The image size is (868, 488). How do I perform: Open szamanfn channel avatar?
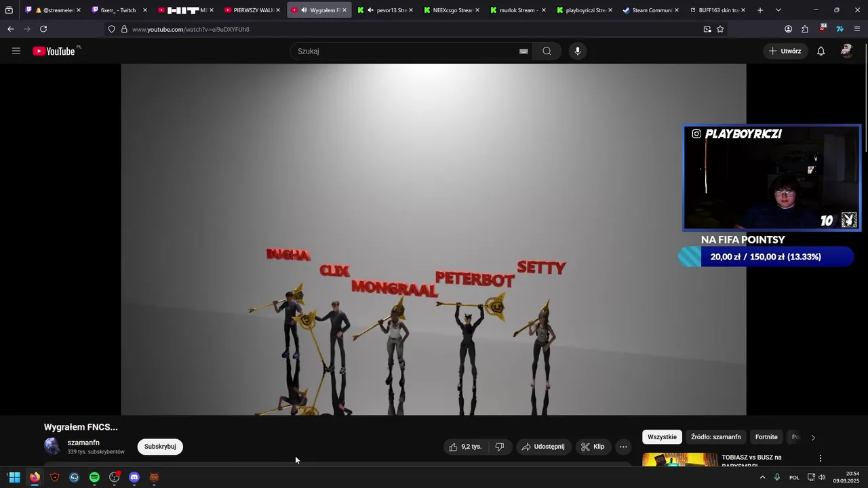pyautogui.click(x=52, y=446)
